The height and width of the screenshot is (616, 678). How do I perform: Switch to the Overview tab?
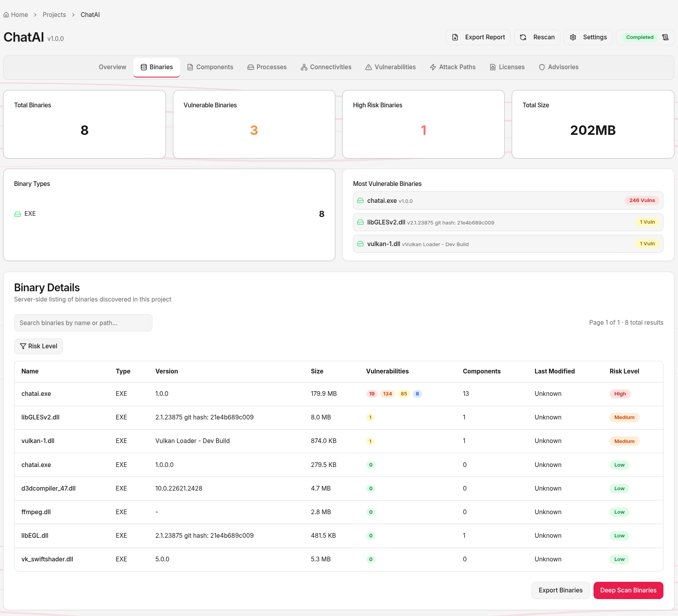click(113, 67)
